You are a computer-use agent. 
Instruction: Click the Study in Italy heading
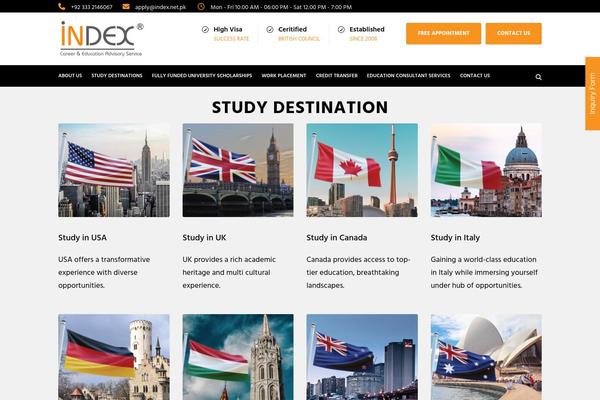tap(455, 238)
